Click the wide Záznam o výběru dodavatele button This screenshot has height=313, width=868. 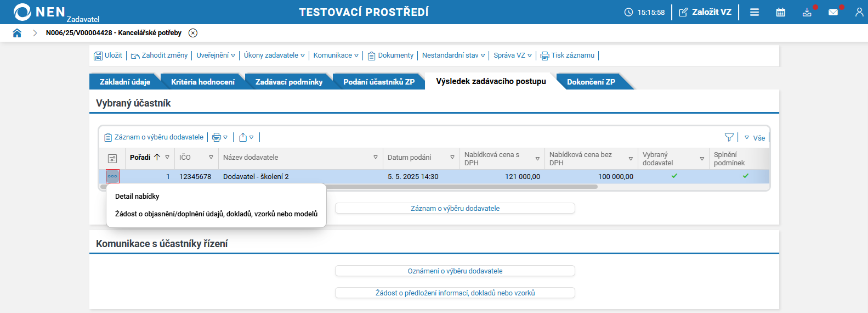coord(455,209)
